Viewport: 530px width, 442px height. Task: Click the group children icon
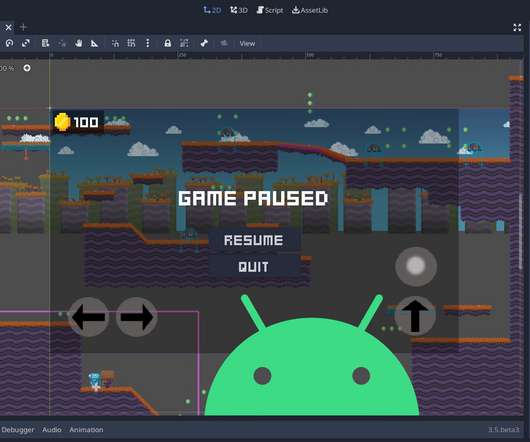(184, 43)
